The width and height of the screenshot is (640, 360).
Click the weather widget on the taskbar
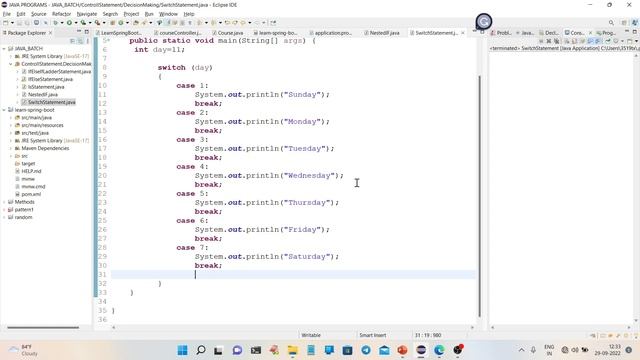pyautogui.click(x=23, y=350)
